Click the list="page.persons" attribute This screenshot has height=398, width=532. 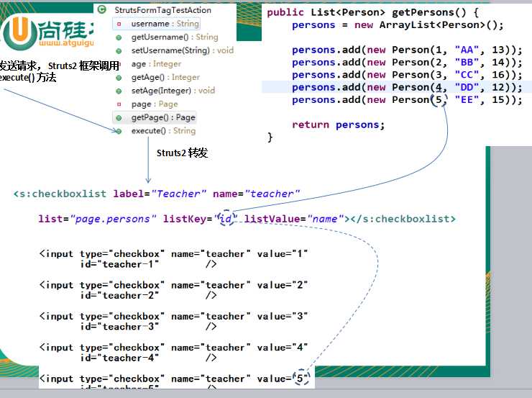click(97, 219)
